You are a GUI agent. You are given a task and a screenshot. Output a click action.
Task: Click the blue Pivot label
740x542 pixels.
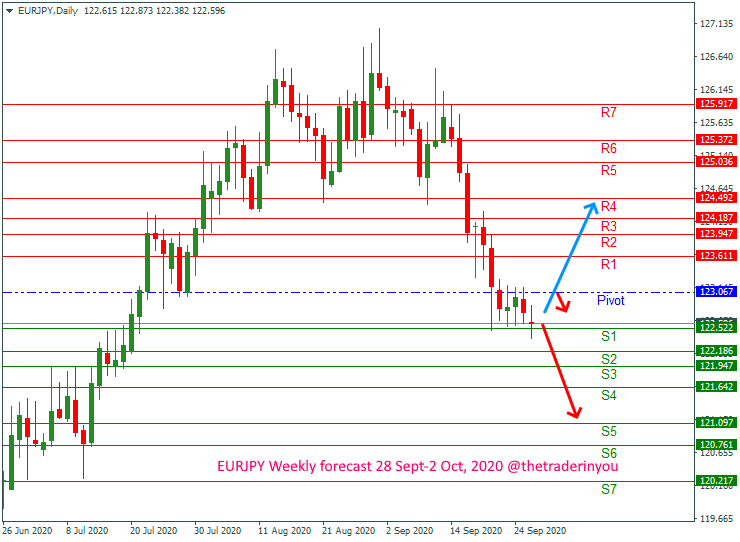point(611,301)
